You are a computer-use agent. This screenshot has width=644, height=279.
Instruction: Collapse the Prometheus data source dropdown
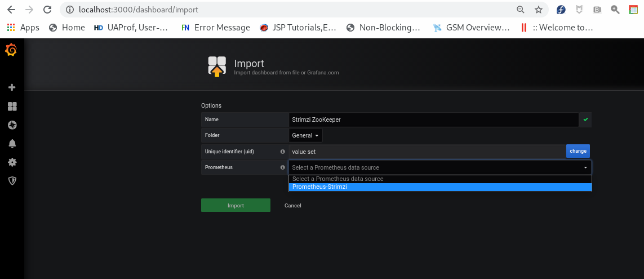585,167
